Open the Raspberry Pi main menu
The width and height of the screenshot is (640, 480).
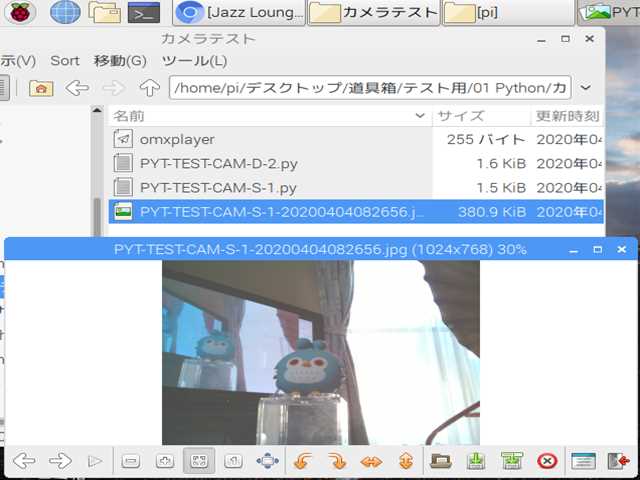(22, 13)
